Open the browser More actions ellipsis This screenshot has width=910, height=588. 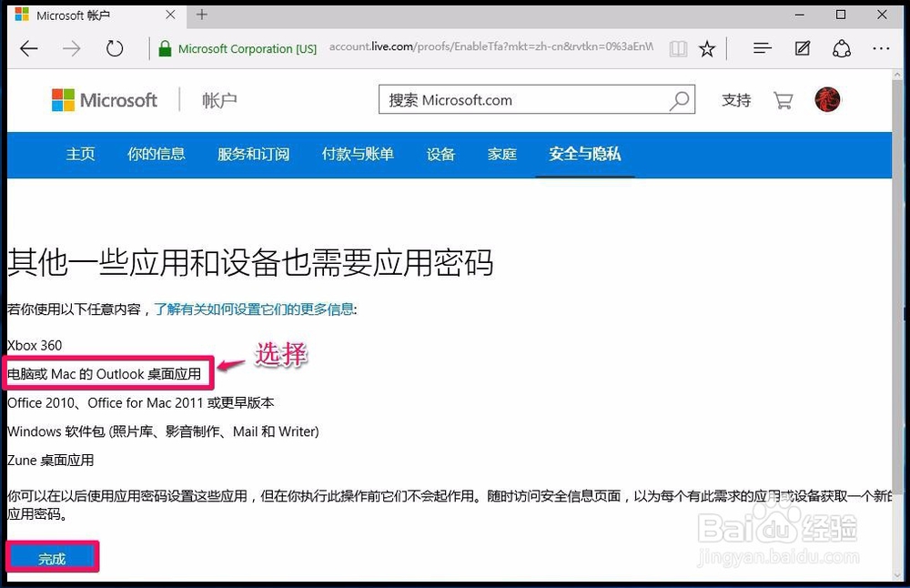pyautogui.click(x=881, y=49)
